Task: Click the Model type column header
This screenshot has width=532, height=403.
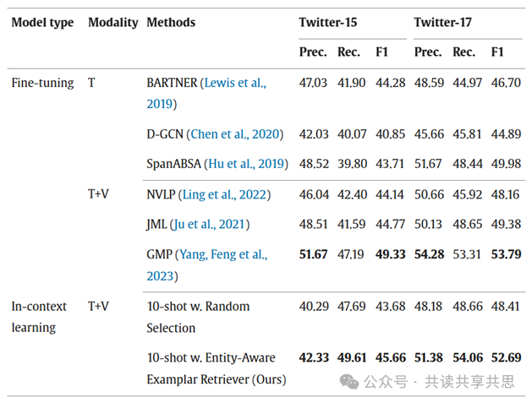Action: click(x=42, y=22)
